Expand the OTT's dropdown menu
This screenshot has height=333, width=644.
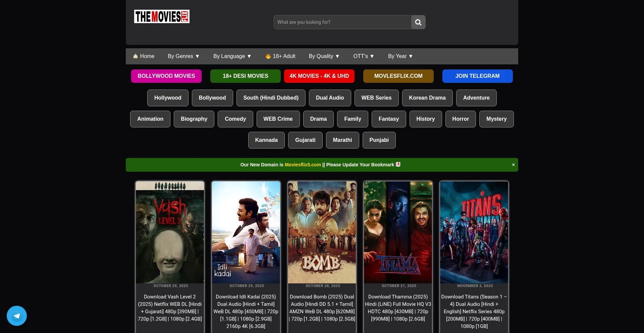pos(364,56)
